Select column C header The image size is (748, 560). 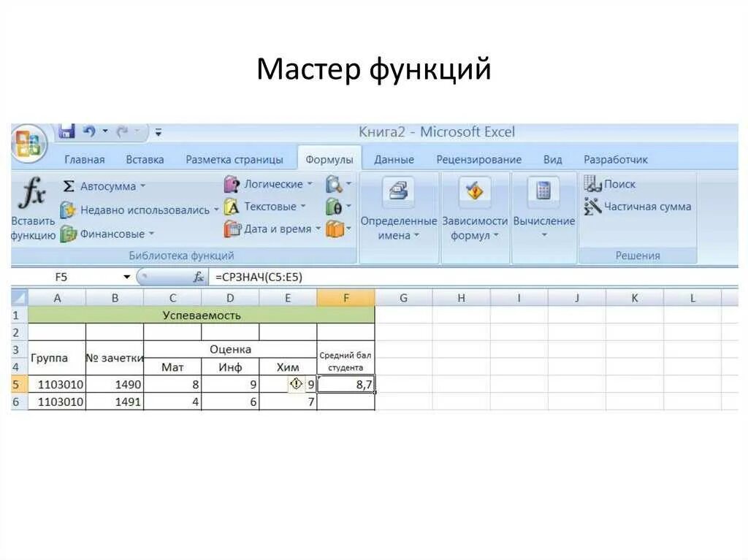click(x=172, y=298)
